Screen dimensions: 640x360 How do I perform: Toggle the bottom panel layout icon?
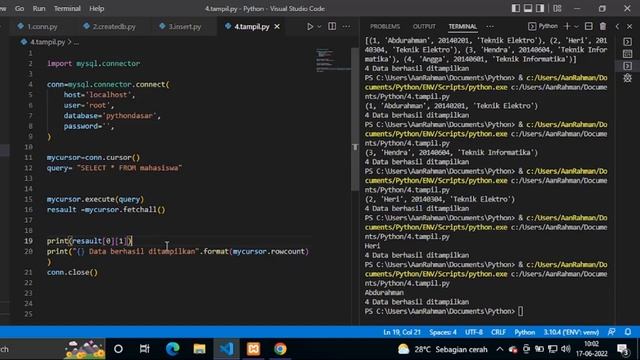pos(528,8)
